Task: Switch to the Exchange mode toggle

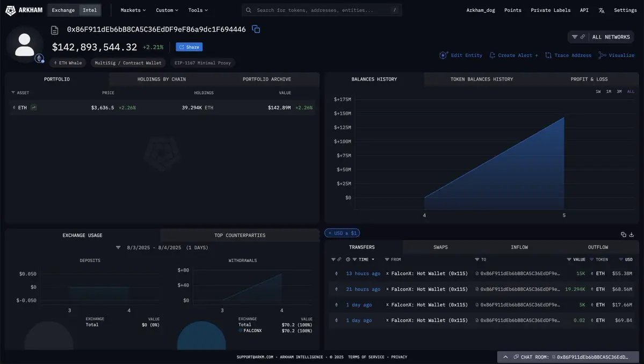Action: click(x=63, y=10)
